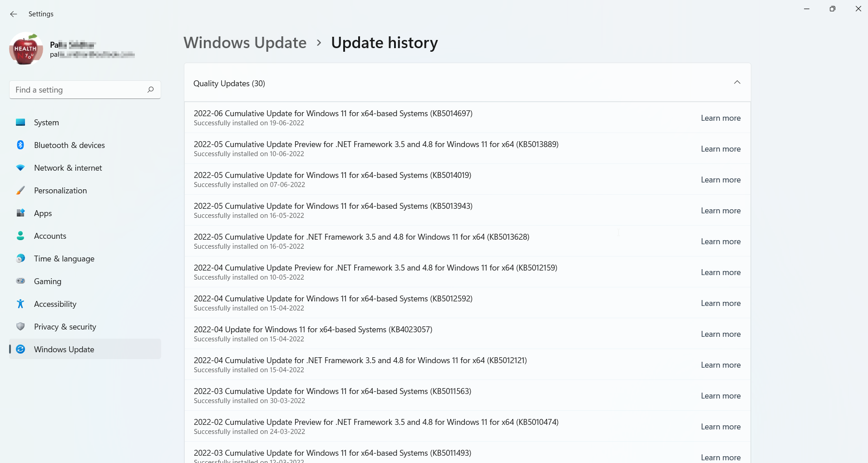Click the Accessibility figure icon
Viewport: 868px width, 463px height.
pos(20,304)
